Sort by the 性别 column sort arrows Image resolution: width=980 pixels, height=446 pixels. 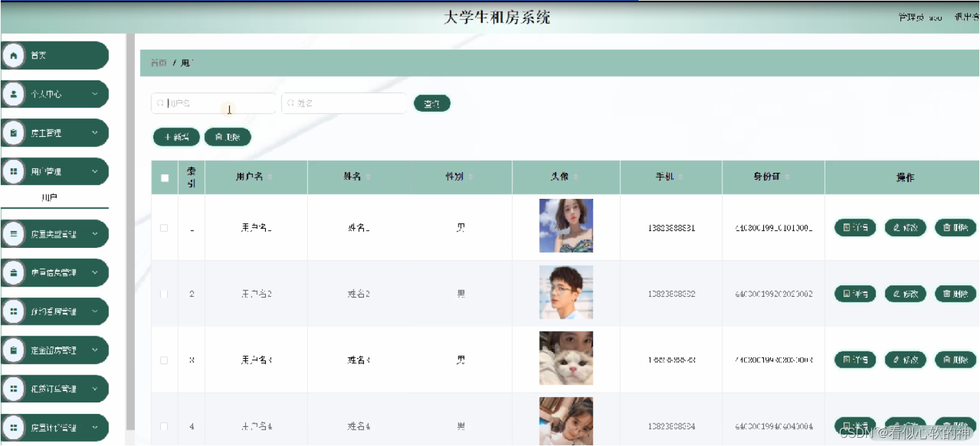[470, 177]
